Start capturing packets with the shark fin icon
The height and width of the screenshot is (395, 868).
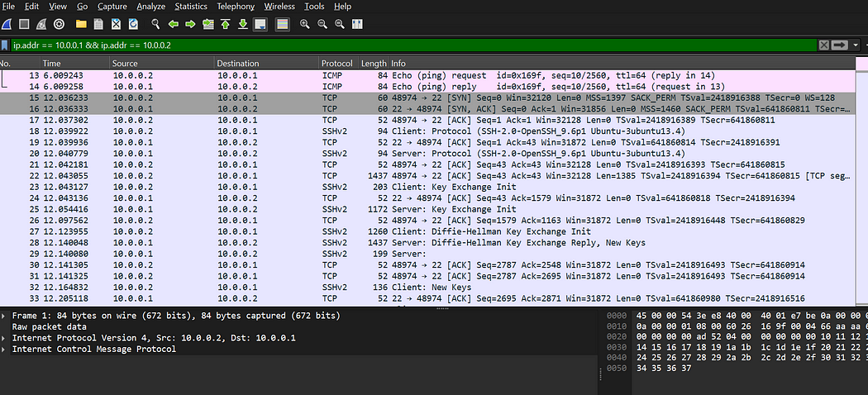point(6,24)
